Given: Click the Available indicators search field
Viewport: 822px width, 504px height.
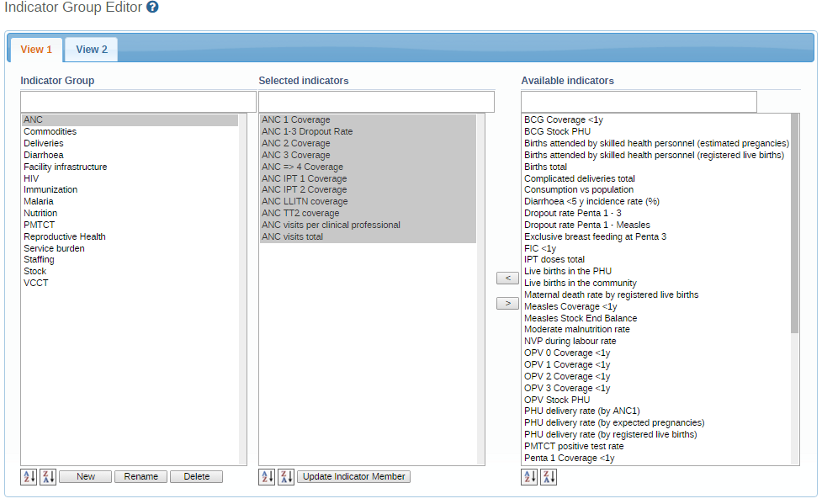Looking at the screenshot, I should (x=639, y=102).
